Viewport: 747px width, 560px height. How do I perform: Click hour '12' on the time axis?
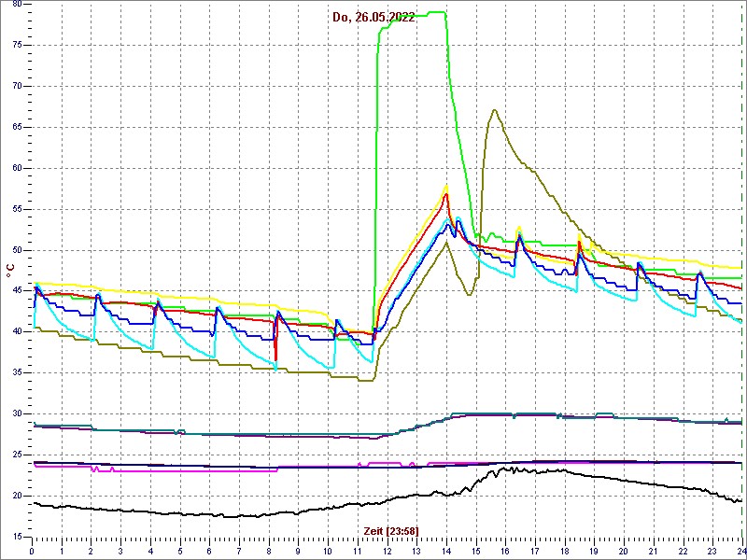(x=387, y=549)
